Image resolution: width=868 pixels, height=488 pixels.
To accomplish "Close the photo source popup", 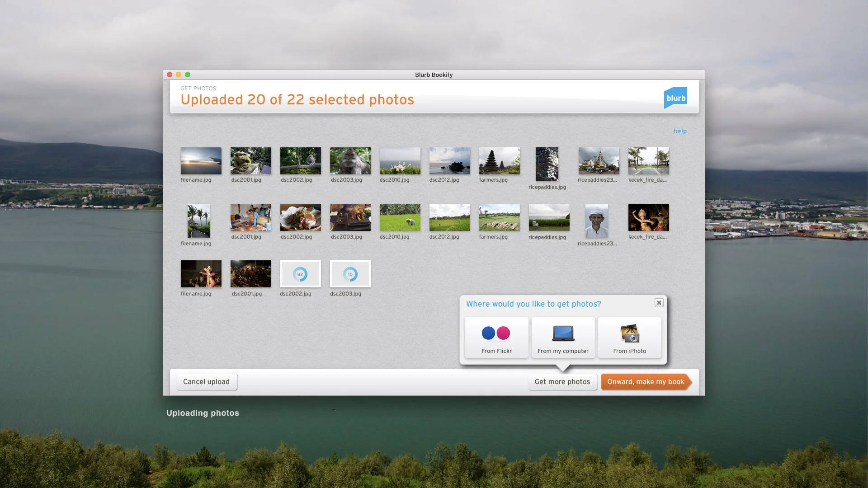I will tap(659, 303).
